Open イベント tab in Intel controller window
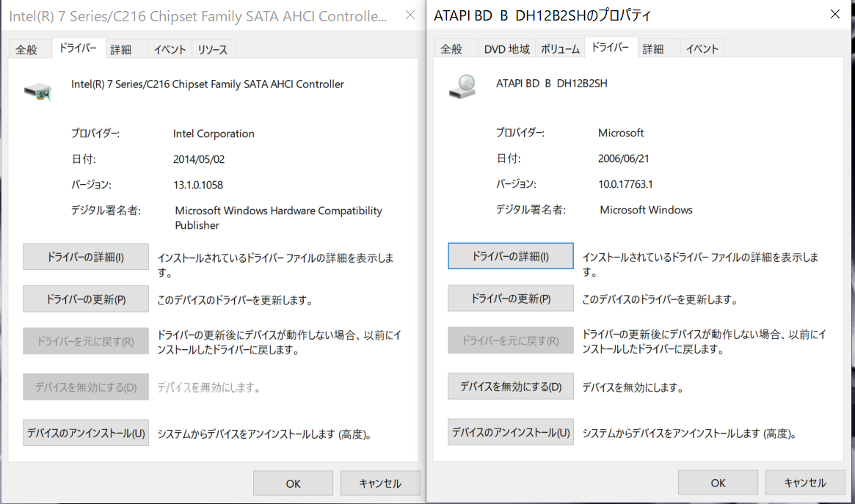This screenshot has height=504, width=855. click(x=170, y=50)
